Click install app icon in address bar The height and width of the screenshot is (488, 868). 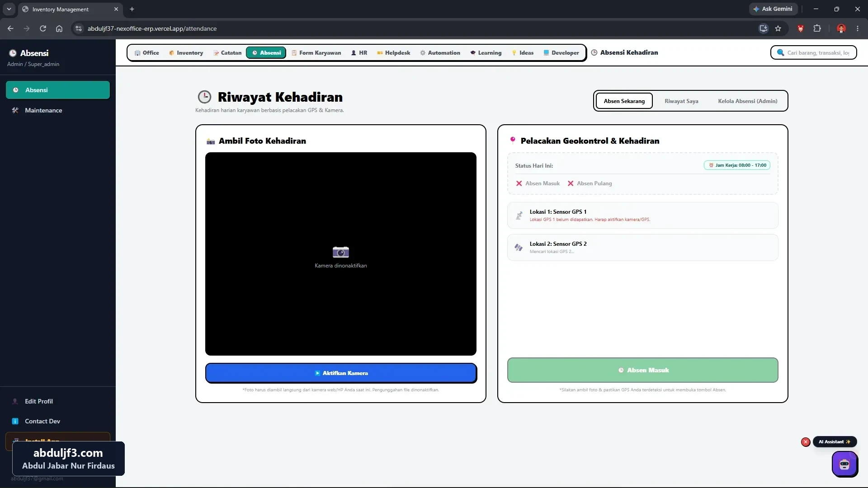point(764,28)
